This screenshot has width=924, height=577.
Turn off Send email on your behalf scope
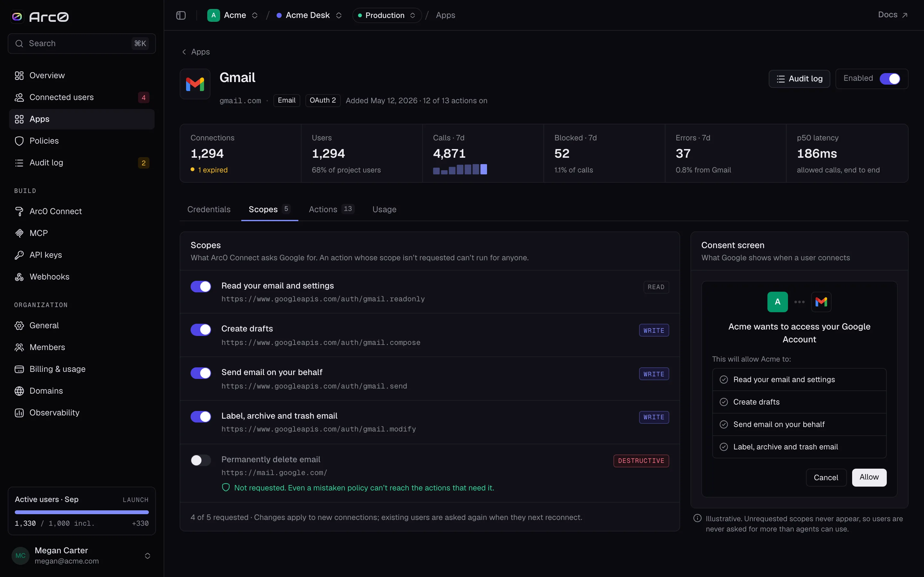point(201,373)
